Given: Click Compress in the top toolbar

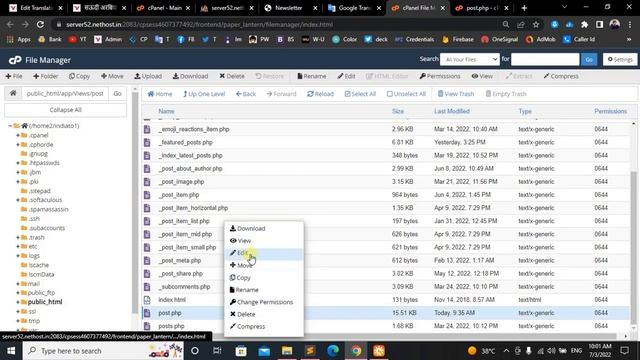Looking at the screenshot, I should click(x=561, y=76).
